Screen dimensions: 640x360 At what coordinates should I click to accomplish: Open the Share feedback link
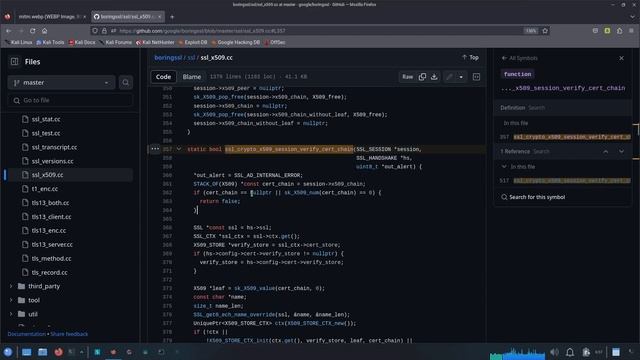click(69, 334)
